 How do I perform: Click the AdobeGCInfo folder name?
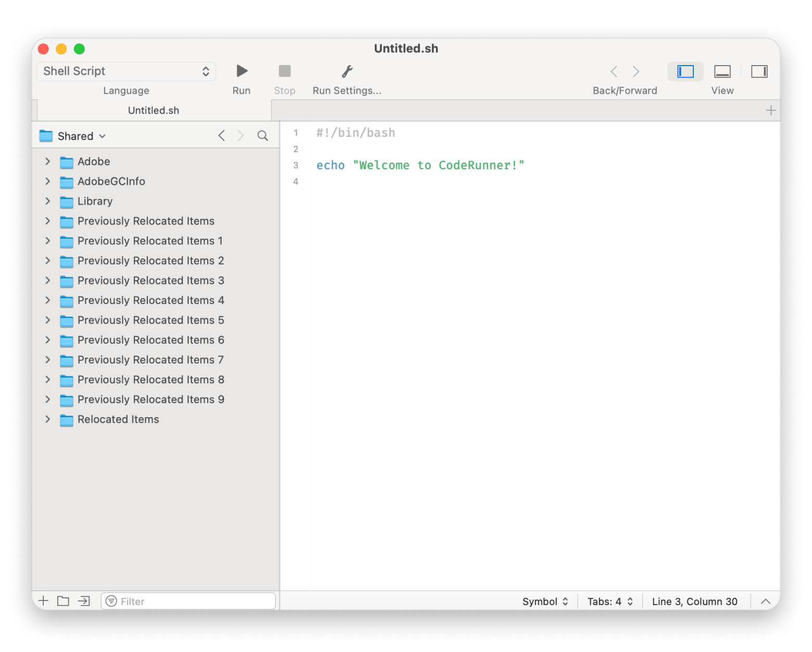(111, 181)
